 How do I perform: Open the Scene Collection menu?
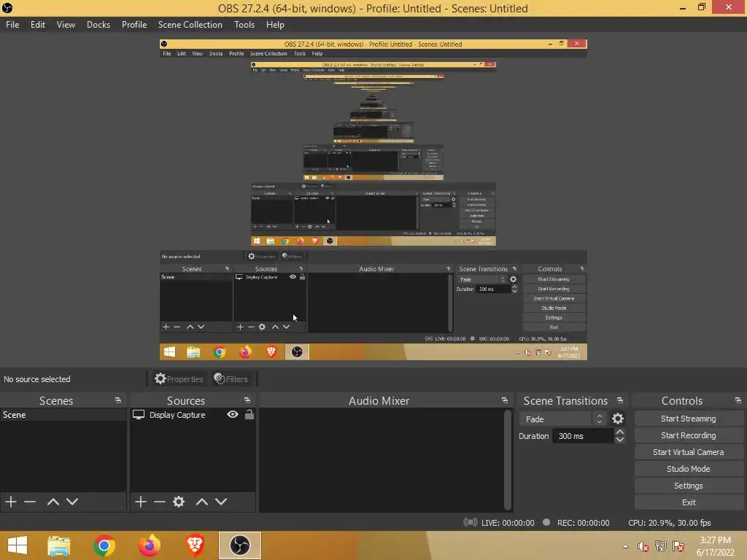click(x=190, y=25)
